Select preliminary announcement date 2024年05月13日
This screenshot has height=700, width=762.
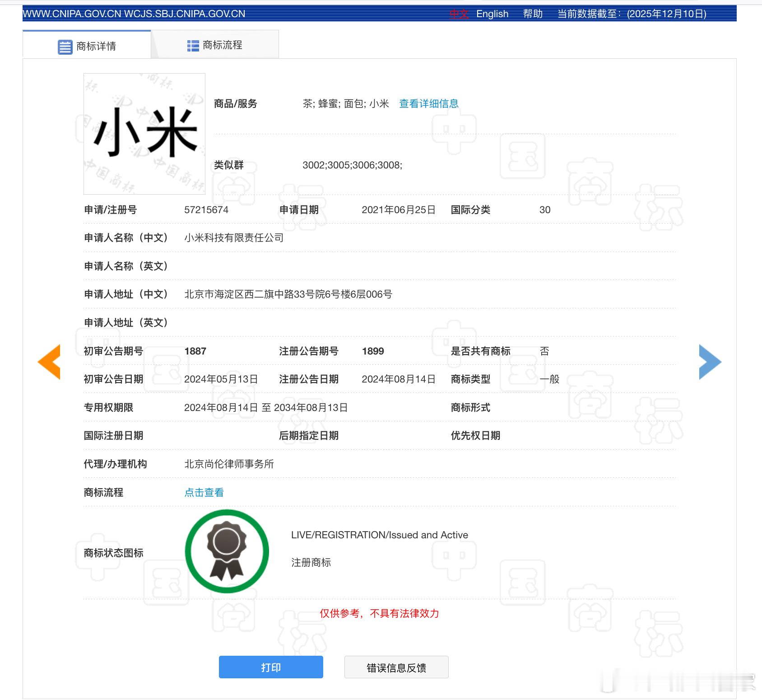(221, 379)
